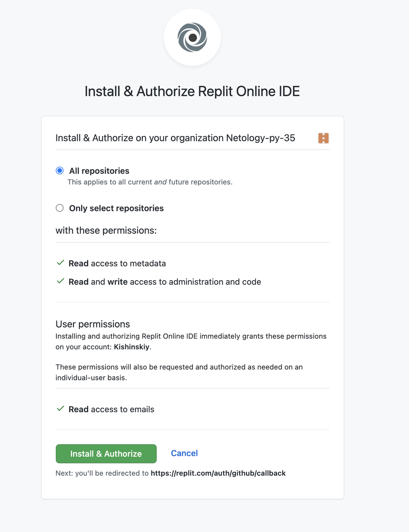Screen dimensions: 409x532
Task: Click checkmark beside administration and code access
Action: pyautogui.click(x=61, y=281)
